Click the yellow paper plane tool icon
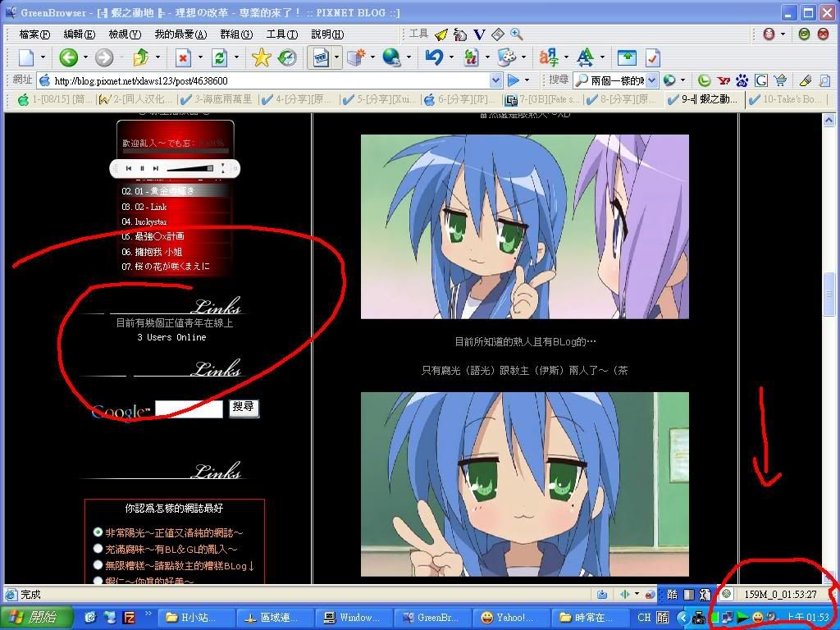 [x=441, y=34]
